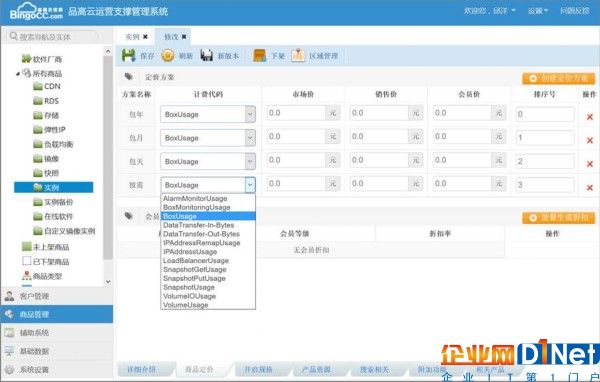600x382 pixels.
Task: Click the 未上架商品 green icon
Action: [x=26, y=247]
